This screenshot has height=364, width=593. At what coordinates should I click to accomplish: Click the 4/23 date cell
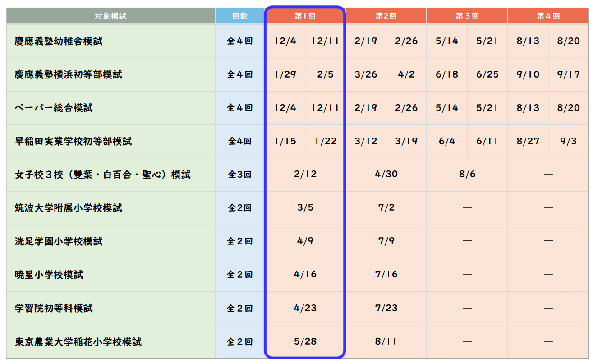(x=305, y=308)
